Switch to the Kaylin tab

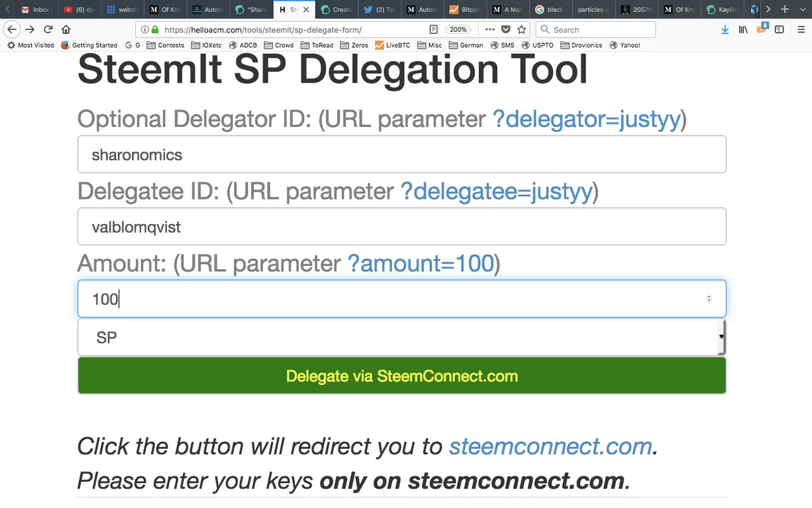coord(723,10)
